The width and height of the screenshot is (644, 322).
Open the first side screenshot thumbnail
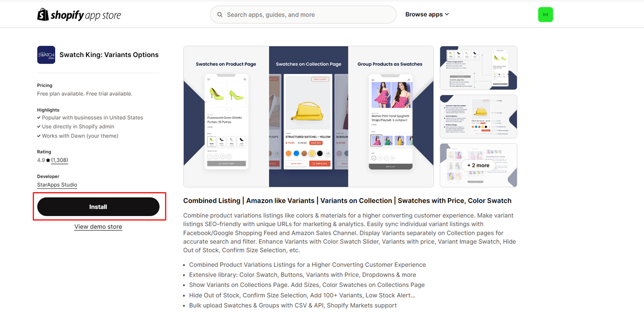click(478, 68)
